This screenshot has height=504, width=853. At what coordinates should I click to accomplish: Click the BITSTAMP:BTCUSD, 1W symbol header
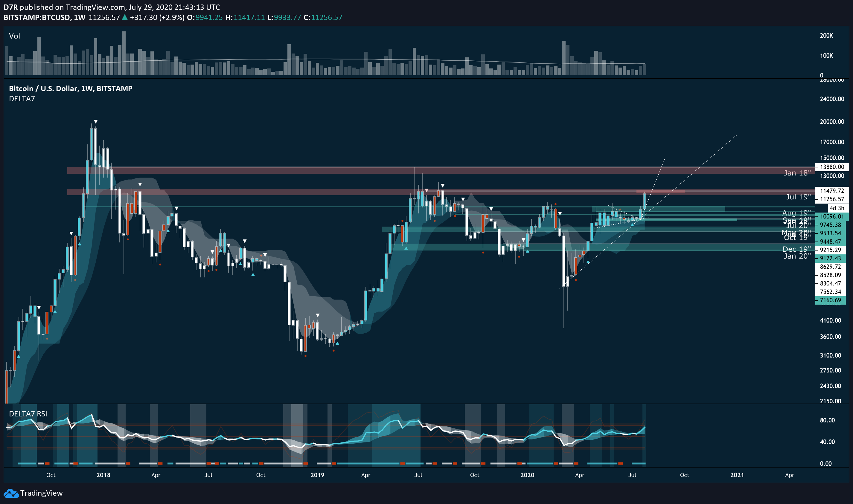(x=45, y=17)
